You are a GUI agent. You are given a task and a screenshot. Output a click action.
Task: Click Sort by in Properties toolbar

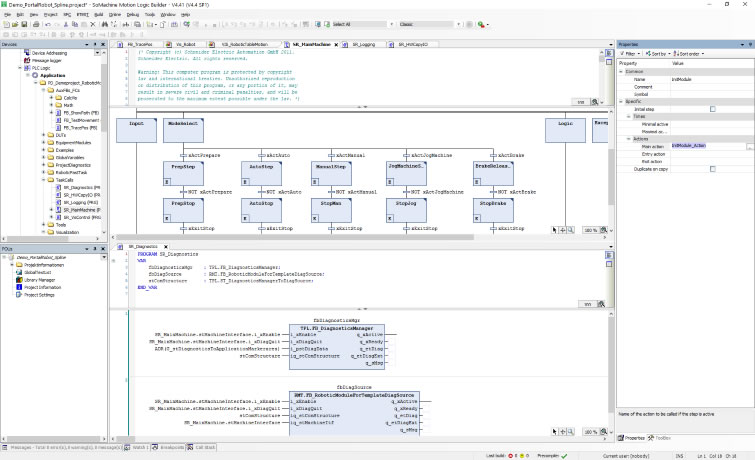click(x=659, y=53)
